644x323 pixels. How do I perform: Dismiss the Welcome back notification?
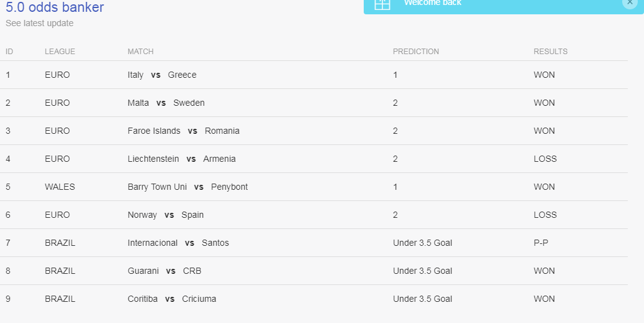click(629, 2)
